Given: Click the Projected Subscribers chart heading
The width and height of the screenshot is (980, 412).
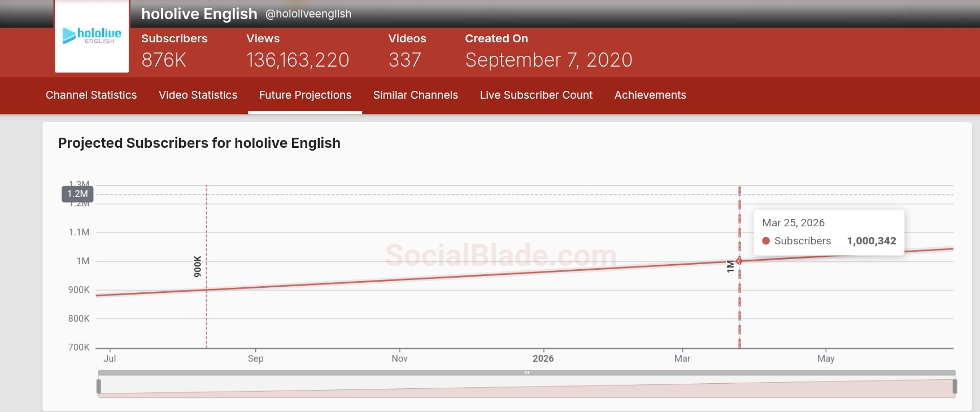Looking at the screenshot, I should pyautogui.click(x=199, y=143).
